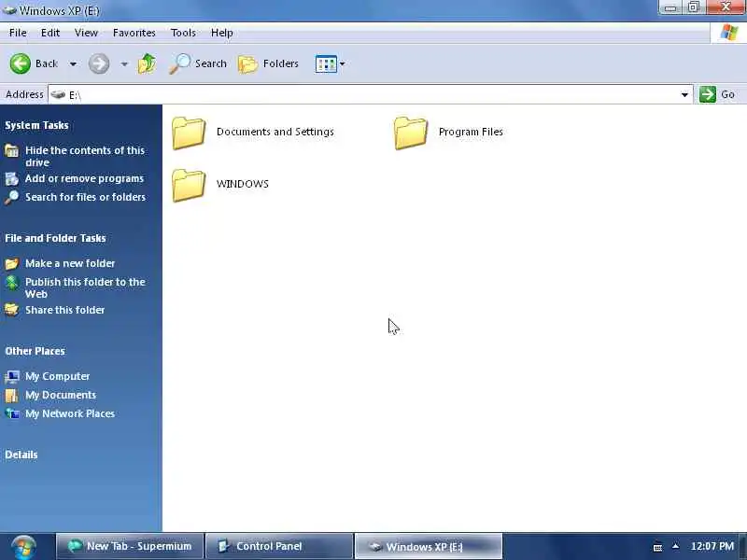The image size is (747, 560).
Task: Click the Forward arrow icon
Action: pos(99,63)
